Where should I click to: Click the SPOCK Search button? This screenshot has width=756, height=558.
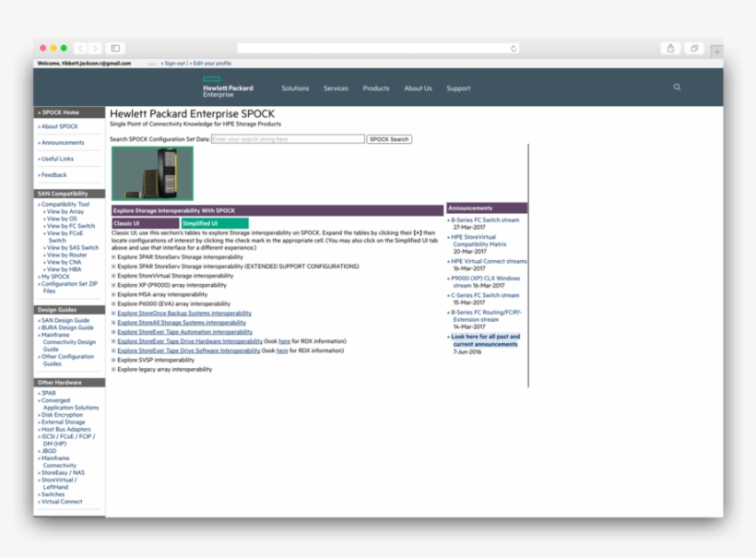coord(389,139)
